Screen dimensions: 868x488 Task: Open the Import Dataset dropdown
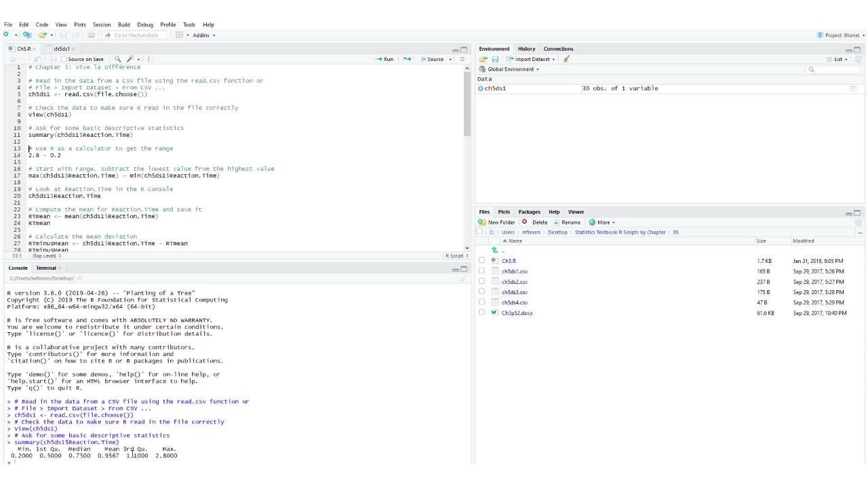pyautogui.click(x=530, y=59)
